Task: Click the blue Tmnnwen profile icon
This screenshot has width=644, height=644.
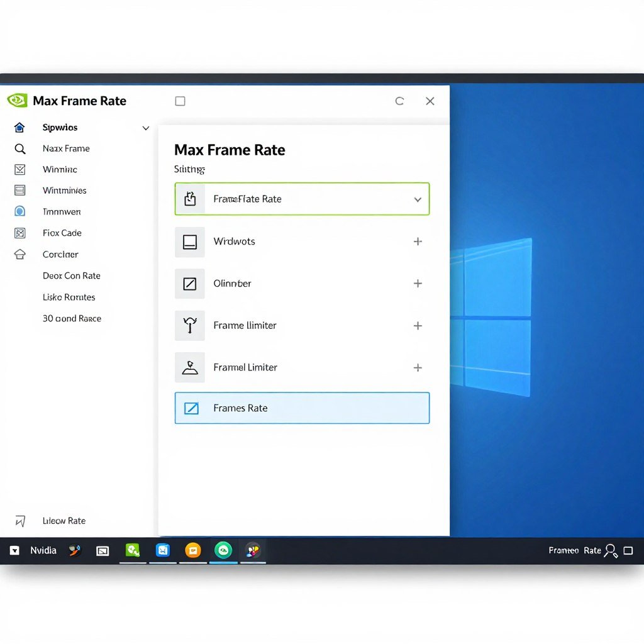Action: click(19, 211)
